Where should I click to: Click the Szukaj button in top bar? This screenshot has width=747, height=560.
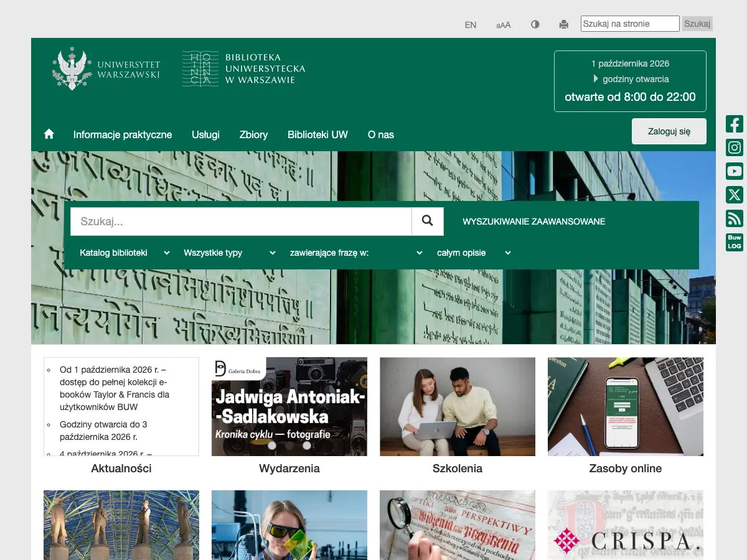point(697,24)
